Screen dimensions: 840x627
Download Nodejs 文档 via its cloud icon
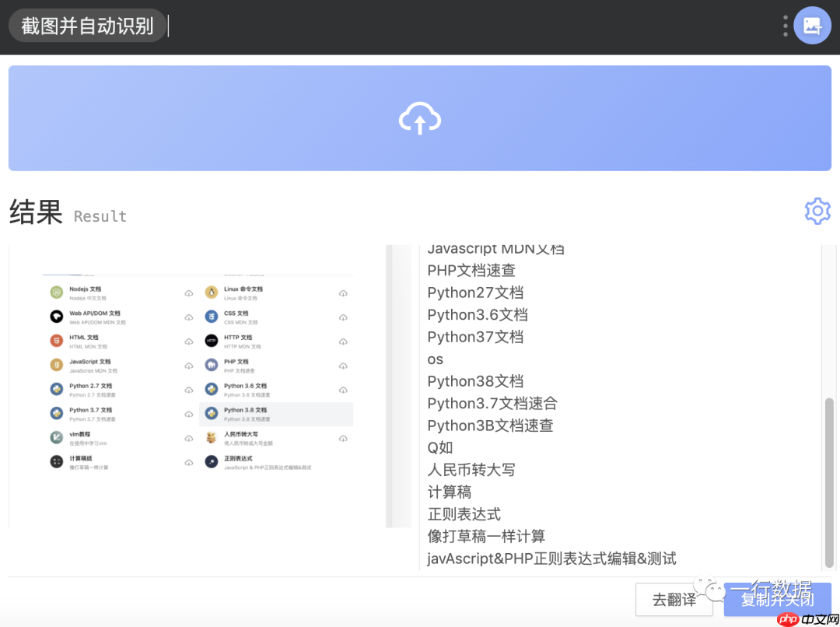187,292
